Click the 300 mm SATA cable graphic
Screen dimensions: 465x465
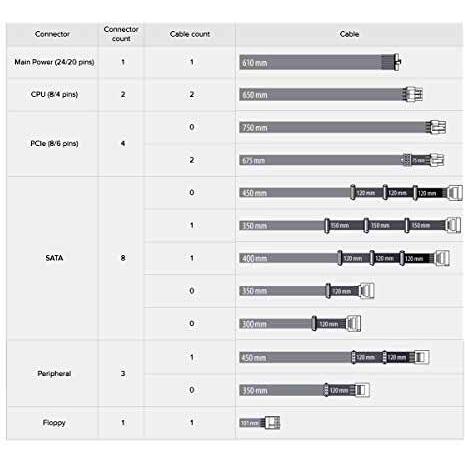(x=300, y=323)
